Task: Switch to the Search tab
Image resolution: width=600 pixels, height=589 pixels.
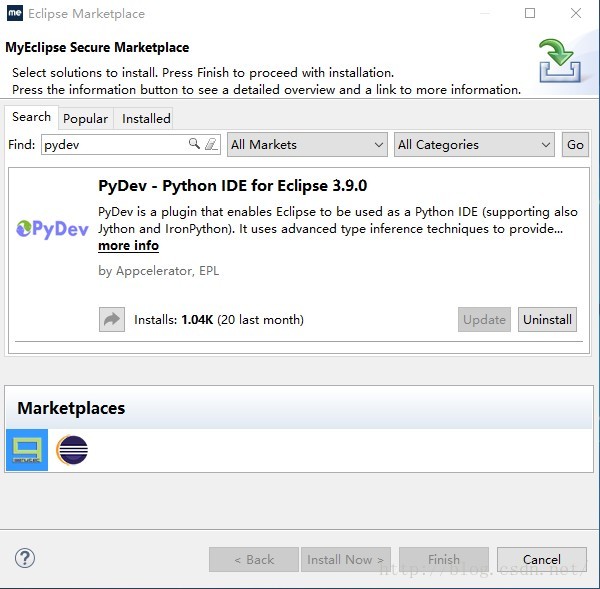Action: click(31, 117)
